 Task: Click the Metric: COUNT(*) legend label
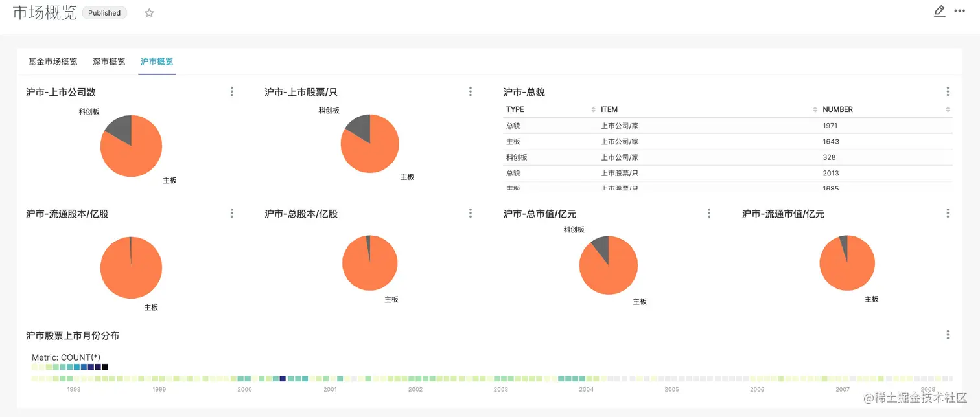click(66, 357)
